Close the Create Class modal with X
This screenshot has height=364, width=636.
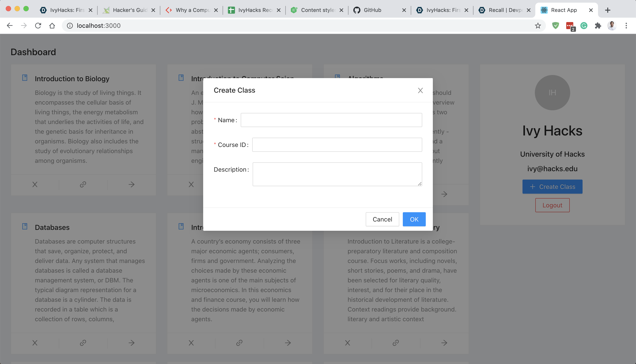(x=420, y=90)
